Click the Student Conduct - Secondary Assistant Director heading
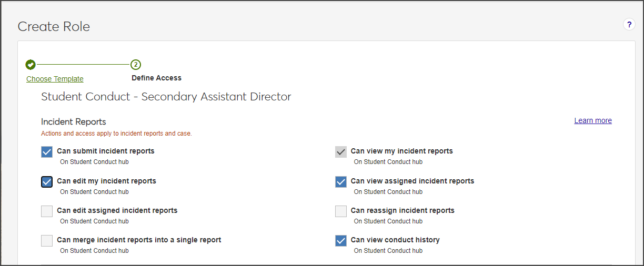 pyautogui.click(x=166, y=97)
